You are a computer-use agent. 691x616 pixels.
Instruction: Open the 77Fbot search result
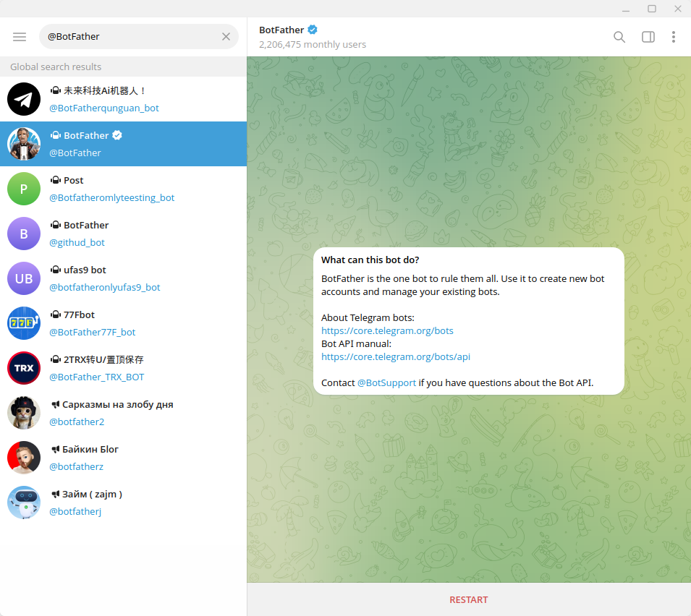(x=124, y=324)
